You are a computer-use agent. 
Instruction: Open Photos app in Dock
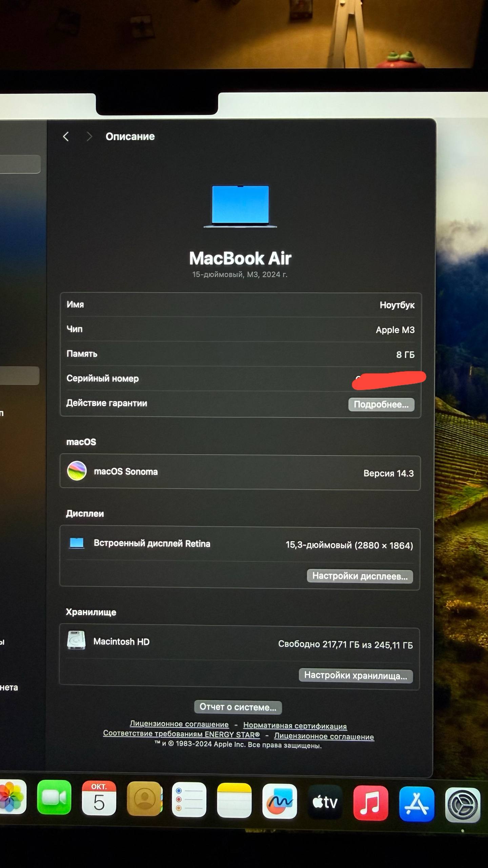pyautogui.click(x=13, y=796)
